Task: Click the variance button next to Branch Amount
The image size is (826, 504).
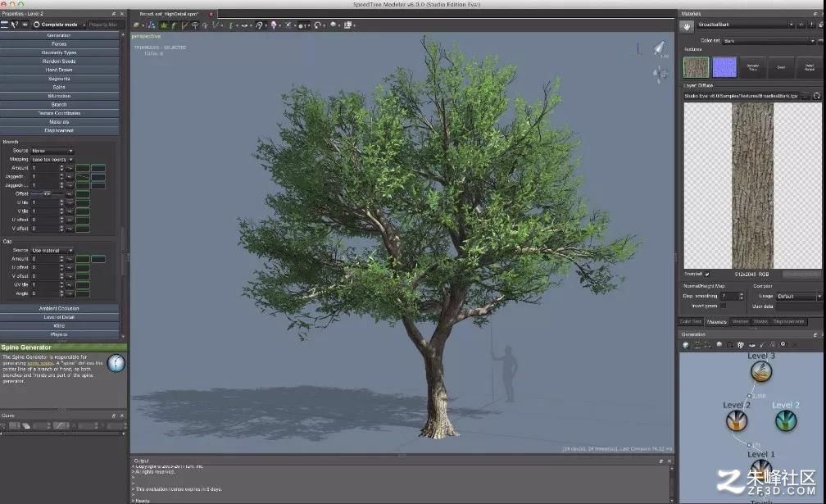Action: point(69,168)
